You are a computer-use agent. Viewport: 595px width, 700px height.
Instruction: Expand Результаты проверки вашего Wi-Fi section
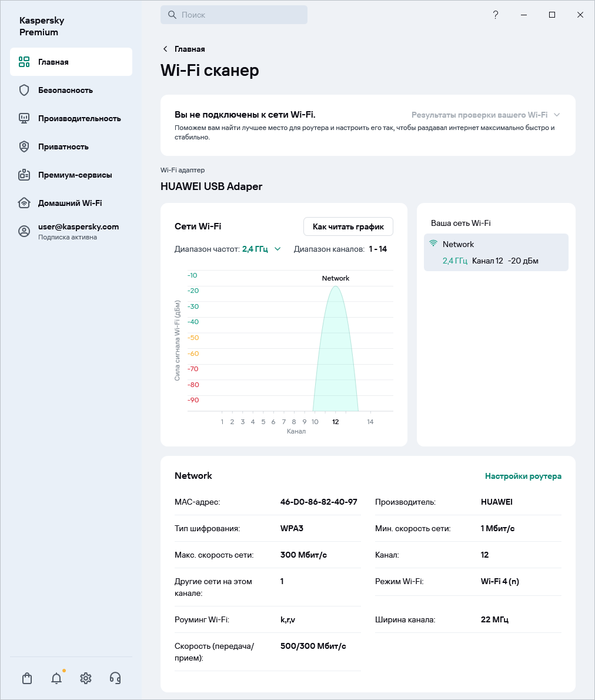557,115
